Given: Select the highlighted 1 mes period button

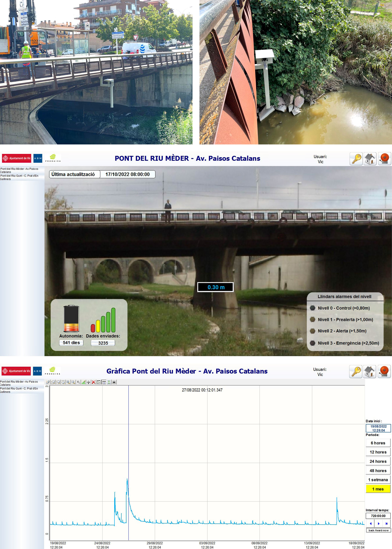Looking at the screenshot, I should [x=378, y=489].
